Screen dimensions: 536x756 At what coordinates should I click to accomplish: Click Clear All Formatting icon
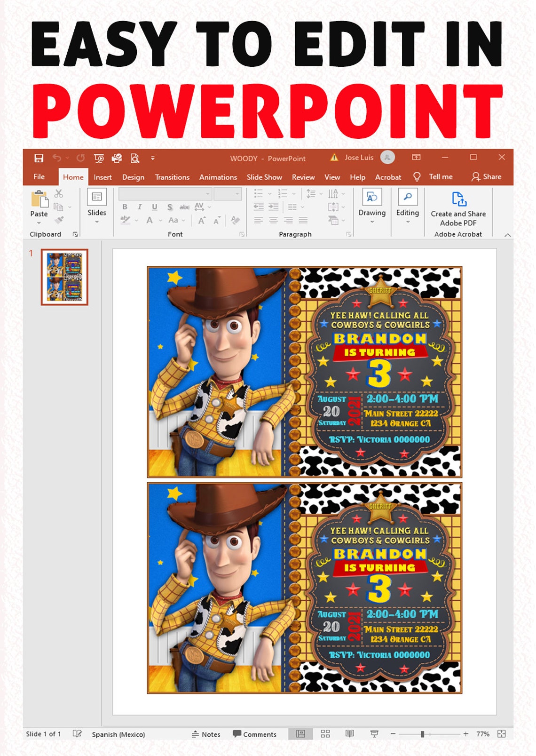click(x=236, y=220)
